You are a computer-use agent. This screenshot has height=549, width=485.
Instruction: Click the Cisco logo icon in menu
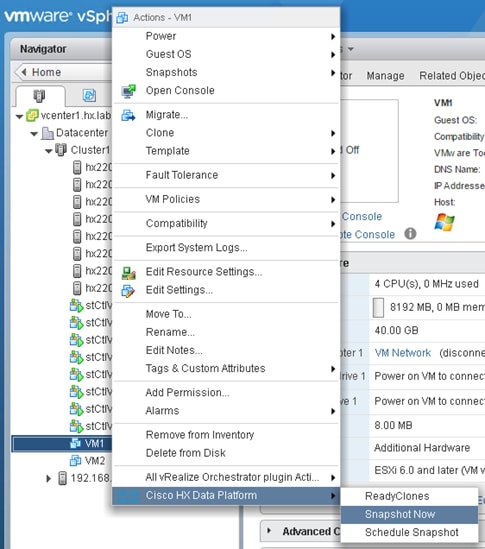click(127, 496)
